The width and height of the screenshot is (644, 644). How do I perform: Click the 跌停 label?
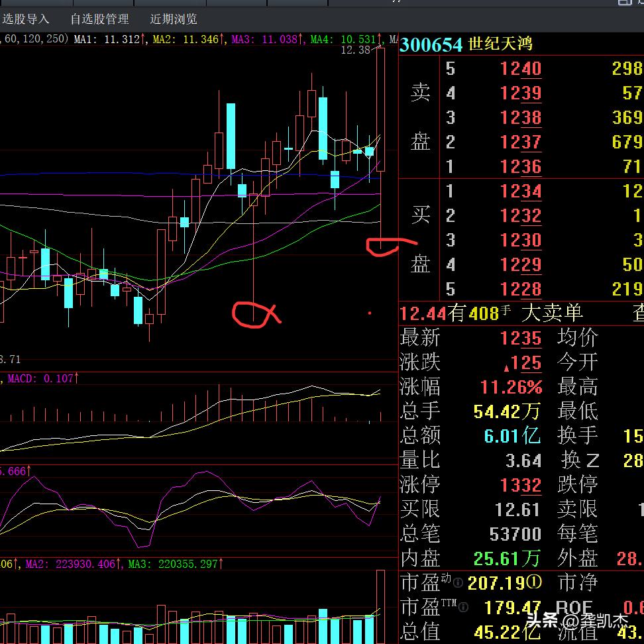[578, 484]
